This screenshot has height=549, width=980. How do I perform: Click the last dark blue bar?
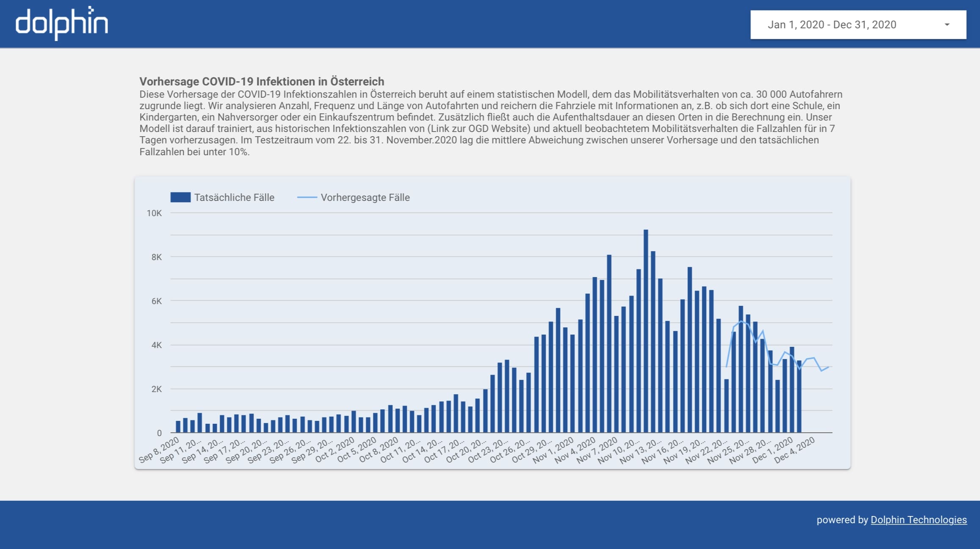799,396
